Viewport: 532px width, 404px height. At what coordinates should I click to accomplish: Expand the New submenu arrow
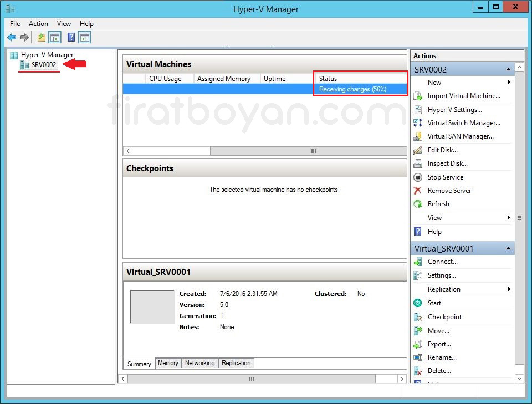click(509, 83)
